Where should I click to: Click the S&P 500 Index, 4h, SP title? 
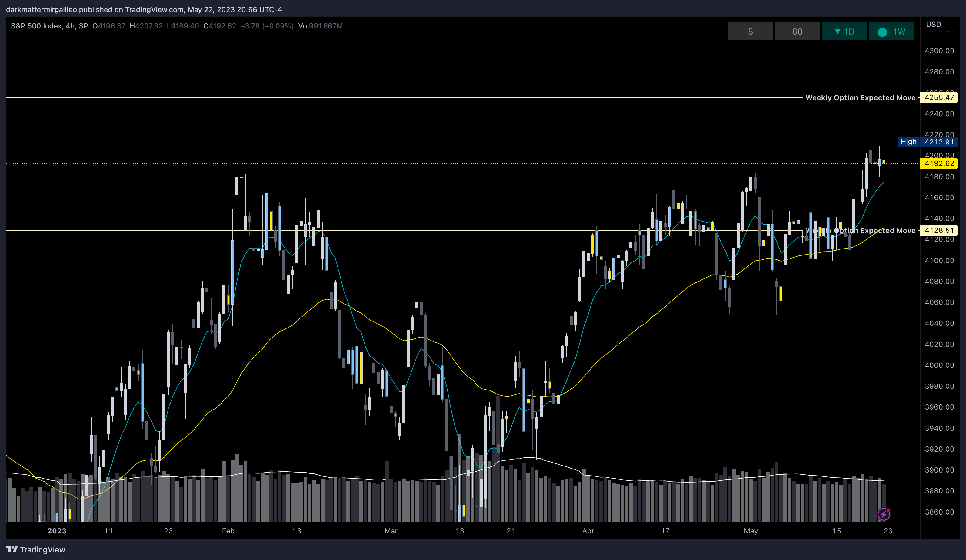point(49,26)
